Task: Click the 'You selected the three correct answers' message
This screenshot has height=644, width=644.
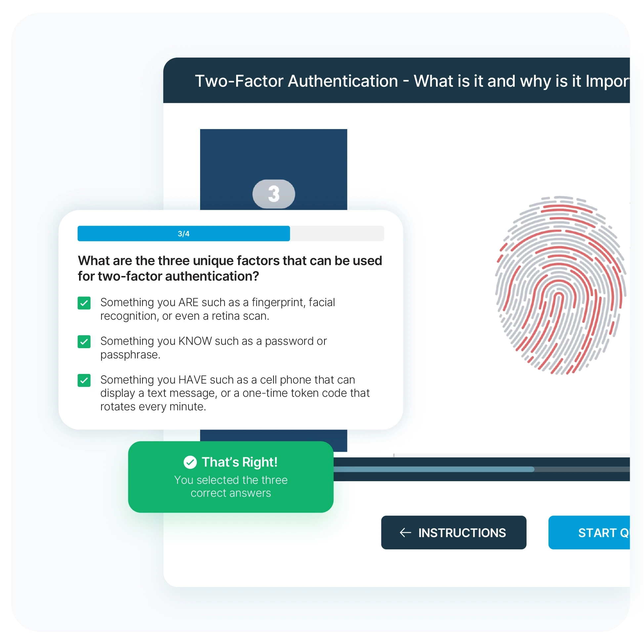Action: (231, 486)
